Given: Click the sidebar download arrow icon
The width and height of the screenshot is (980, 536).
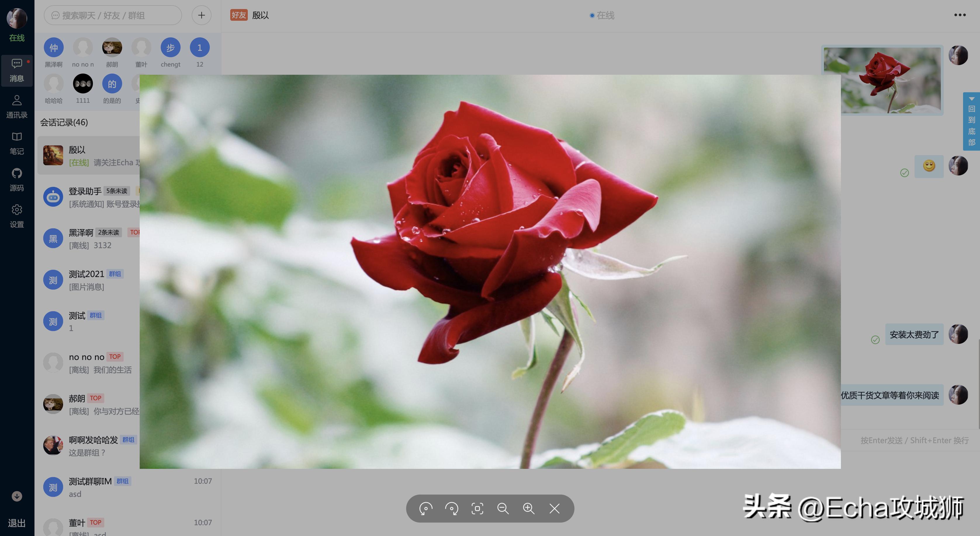Looking at the screenshot, I should [x=17, y=496].
